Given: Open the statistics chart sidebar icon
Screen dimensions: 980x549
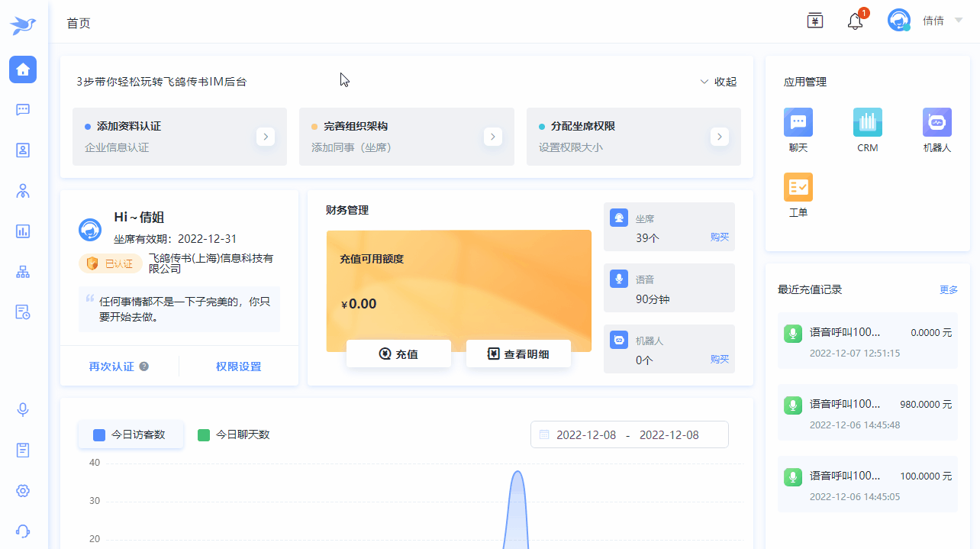Looking at the screenshot, I should click(23, 231).
